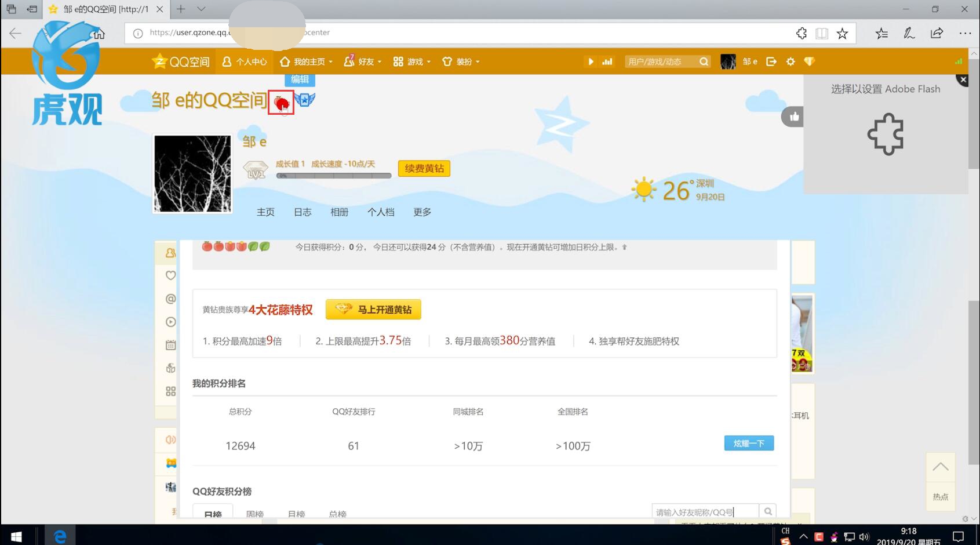Close the Adobe Flash settings panel
980x545 pixels.
coord(963,80)
